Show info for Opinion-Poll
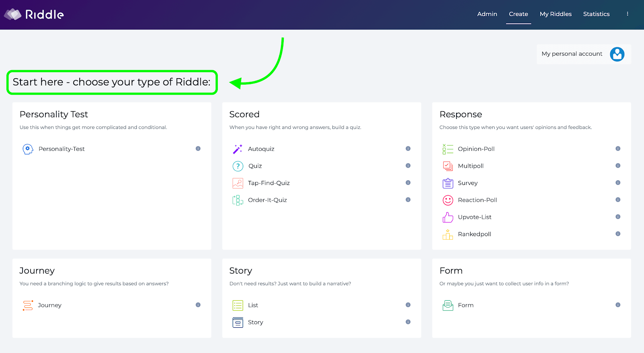644x353 pixels. (x=618, y=149)
